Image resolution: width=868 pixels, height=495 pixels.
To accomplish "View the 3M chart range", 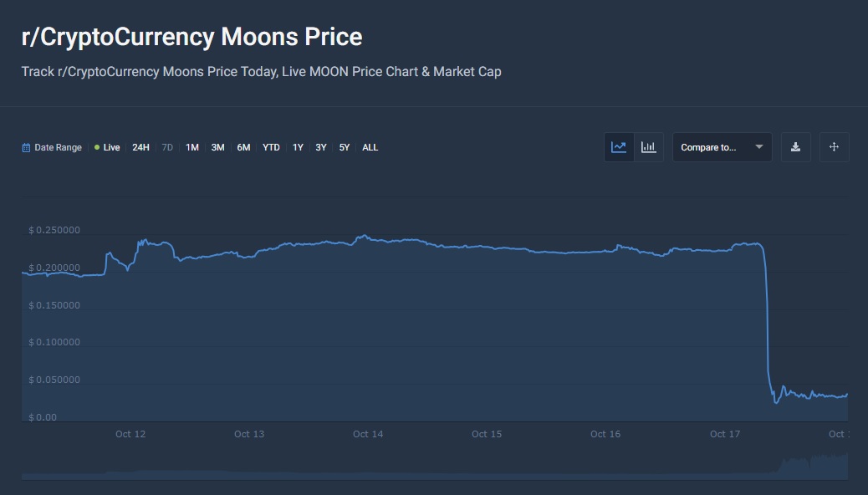I will (x=217, y=147).
